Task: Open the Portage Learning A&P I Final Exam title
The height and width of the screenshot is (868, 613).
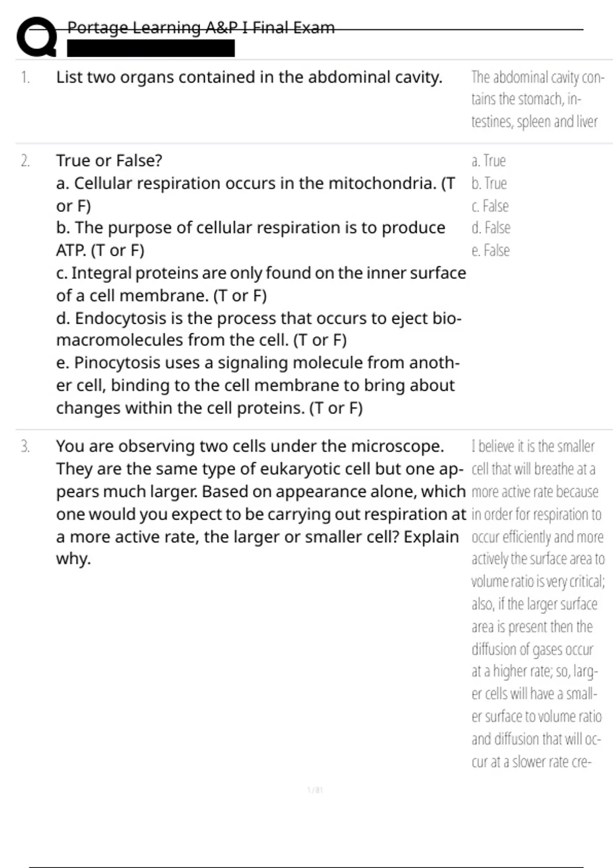Action: pos(201,28)
